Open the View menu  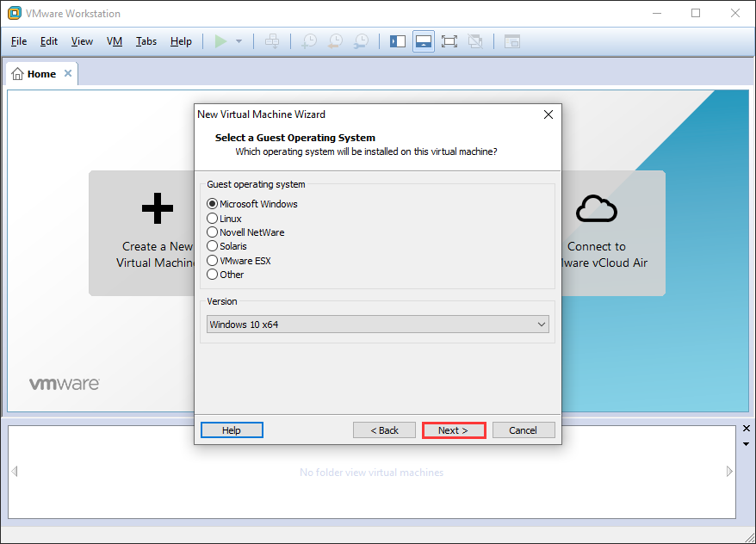point(82,41)
